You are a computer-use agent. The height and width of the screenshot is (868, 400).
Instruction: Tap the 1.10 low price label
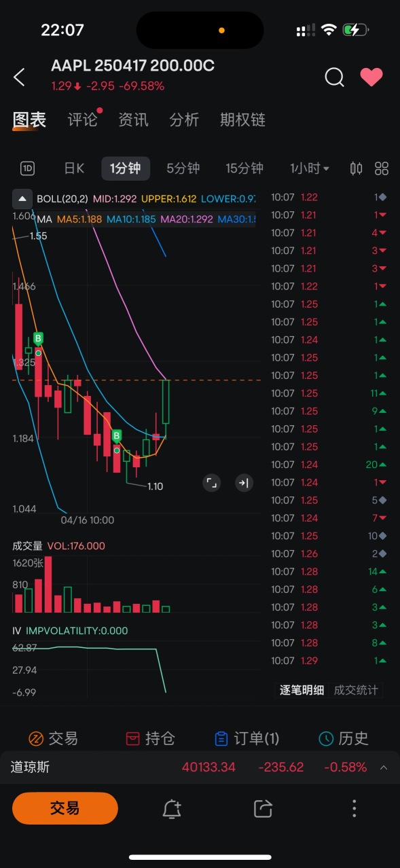point(155,486)
